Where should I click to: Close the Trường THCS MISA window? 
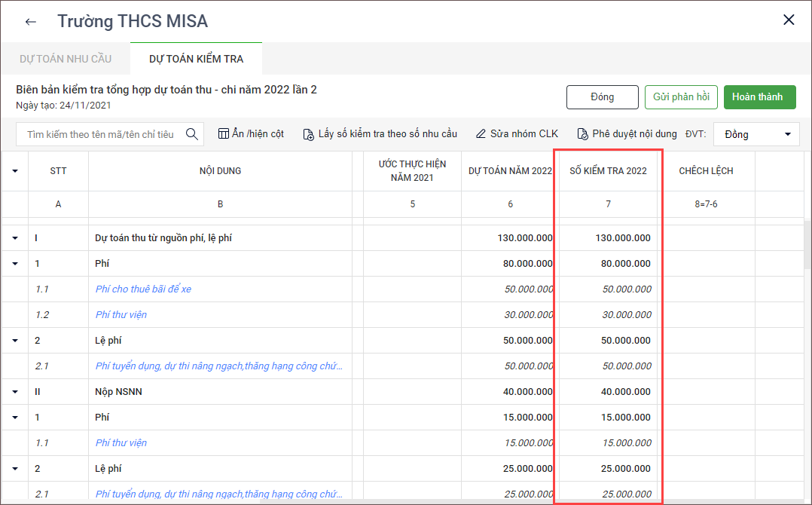pyautogui.click(x=789, y=20)
